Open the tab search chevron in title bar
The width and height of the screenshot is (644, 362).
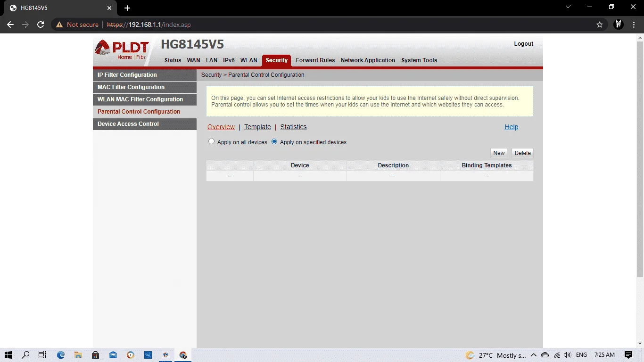(x=568, y=7)
